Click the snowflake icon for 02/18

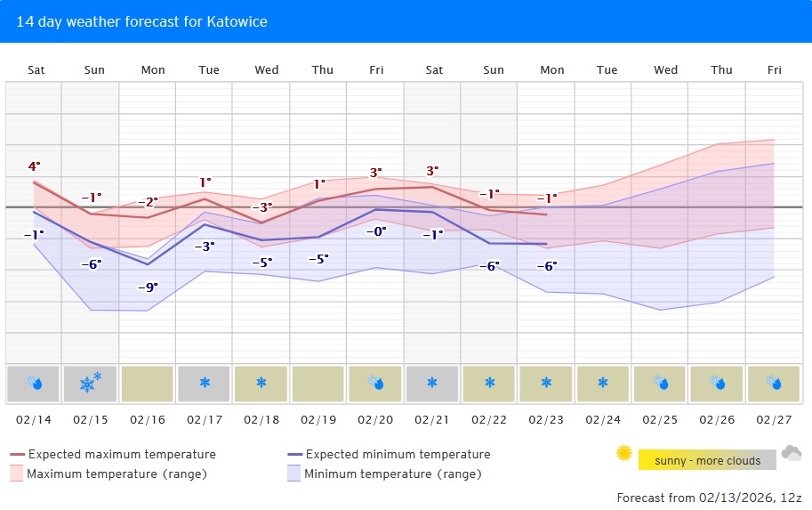[261, 384]
